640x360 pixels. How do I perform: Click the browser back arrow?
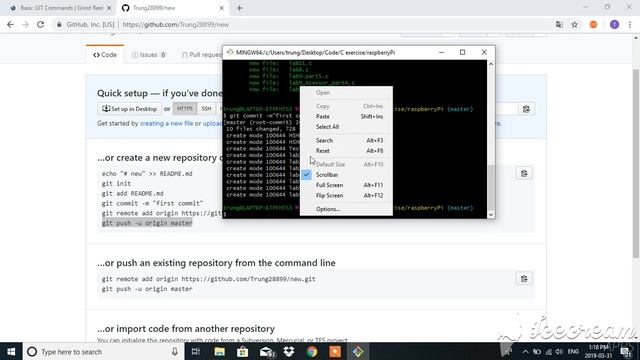coord(10,24)
